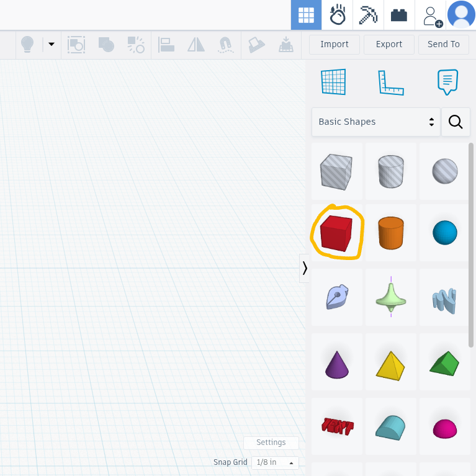Click the Send To button
476x476 pixels.
coord(444,44)
